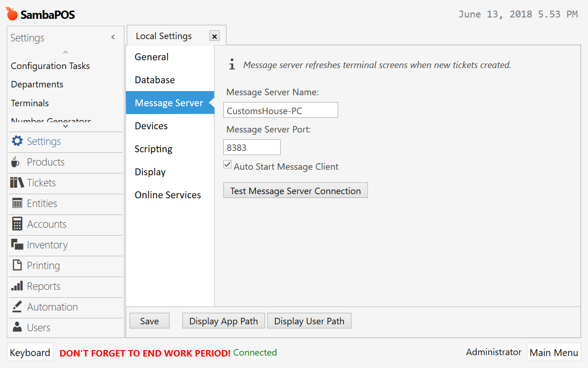Click the Settings gear icon
Viewport: 588px width, 368px height.
(17, 141)
